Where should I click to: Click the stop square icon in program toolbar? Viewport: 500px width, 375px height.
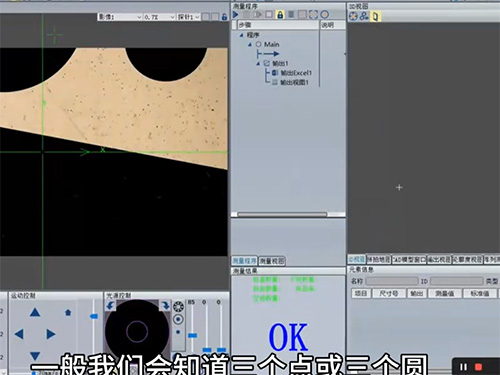point(269,15)
